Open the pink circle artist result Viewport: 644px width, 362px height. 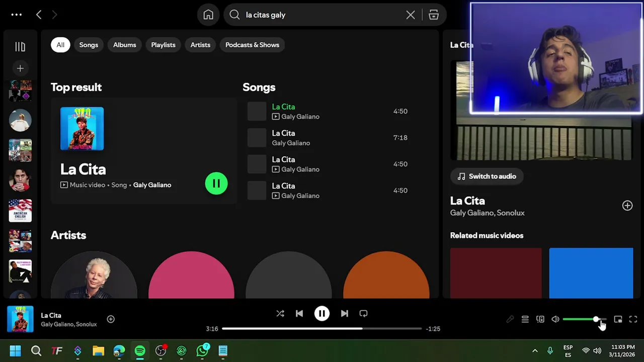191,275
